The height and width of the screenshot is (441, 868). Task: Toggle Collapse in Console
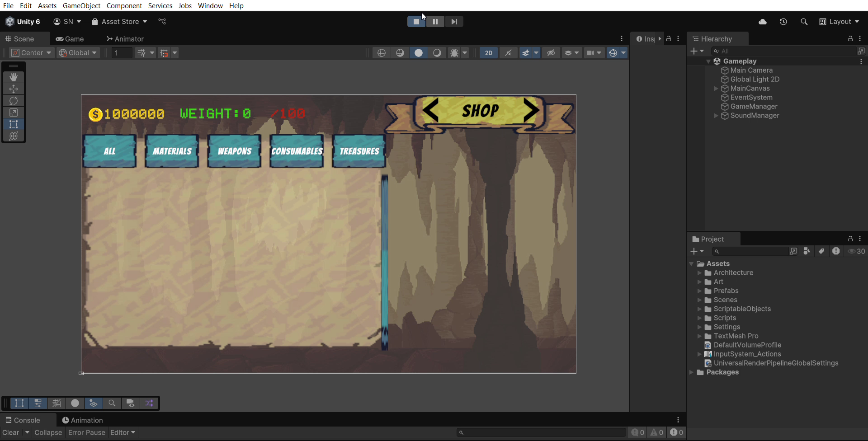tap(48, 432)
